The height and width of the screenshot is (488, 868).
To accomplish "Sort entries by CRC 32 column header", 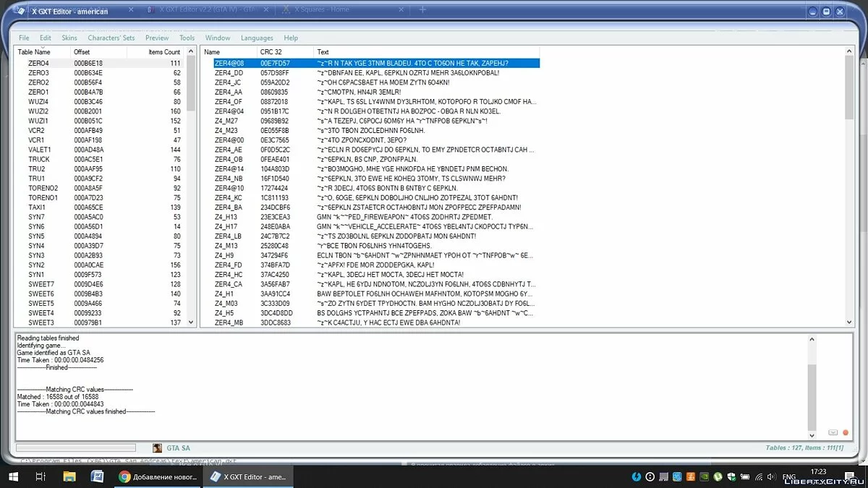I will coord(273,52).
